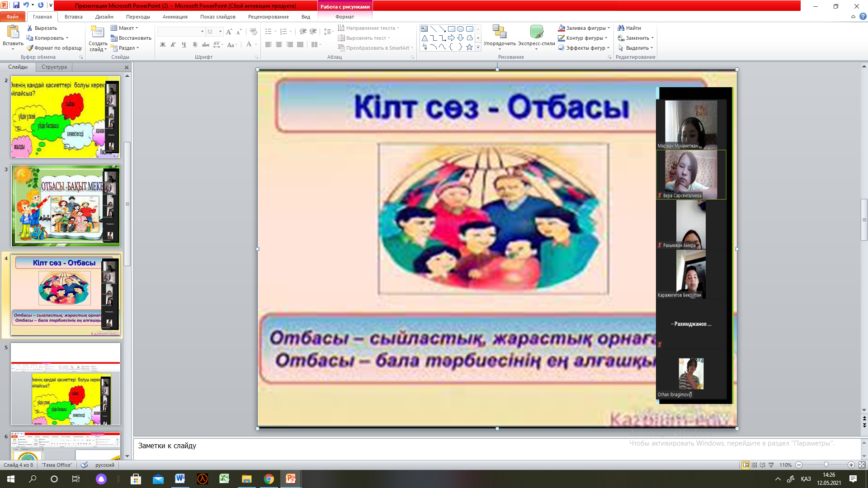The image size is (868, 488).
Task: Open the Формат picture tools tab
Action: click(344, 17)
